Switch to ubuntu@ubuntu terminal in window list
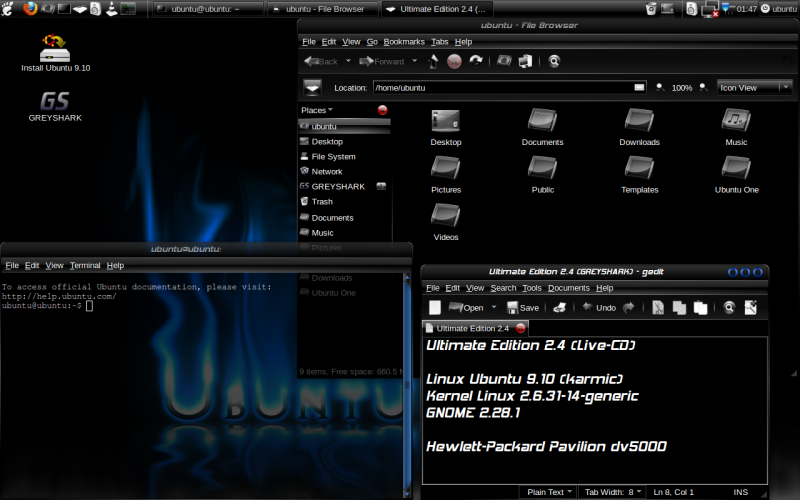The image size is (800, 500). (208, 9)
